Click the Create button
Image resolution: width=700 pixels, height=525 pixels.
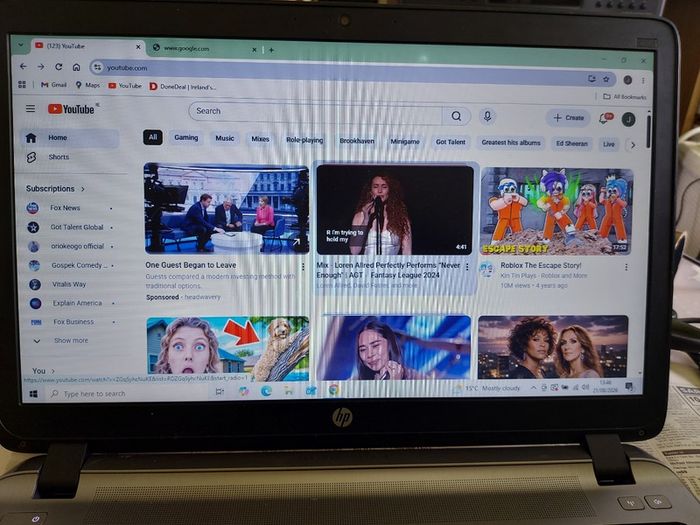[x=568, y=118]
